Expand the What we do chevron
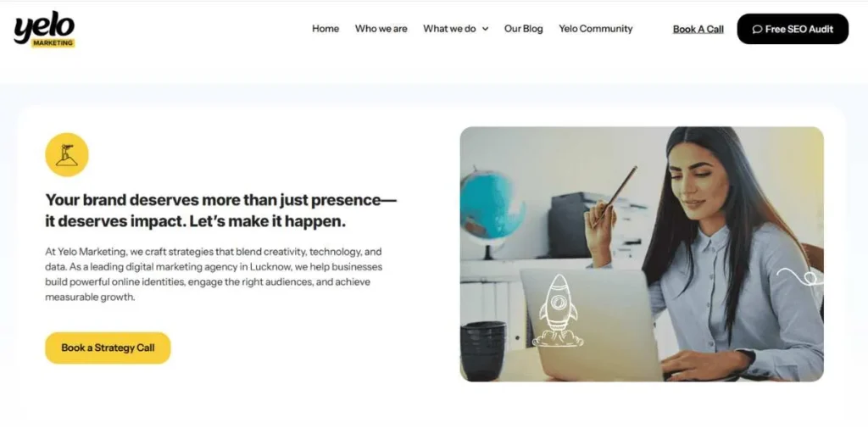The height and width of the screenshot is (434, 868). coord(485,29)
